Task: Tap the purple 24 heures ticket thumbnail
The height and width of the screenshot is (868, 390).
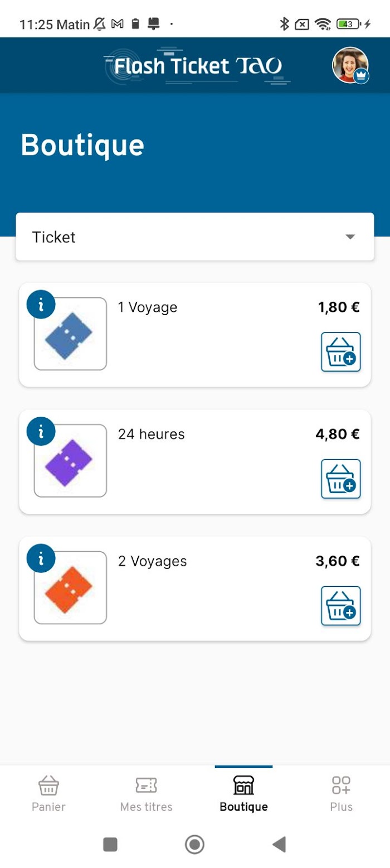Action: click(x=70, y=461)
